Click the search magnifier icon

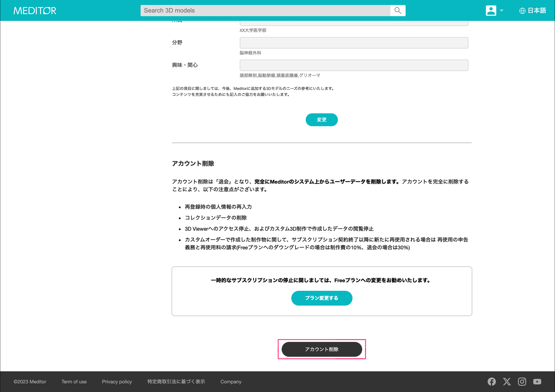(398, 11)
